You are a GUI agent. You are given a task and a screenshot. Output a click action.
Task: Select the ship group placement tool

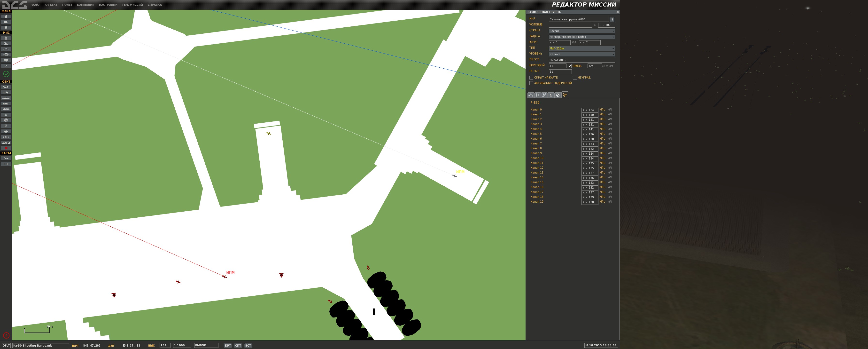click(6, 98)
